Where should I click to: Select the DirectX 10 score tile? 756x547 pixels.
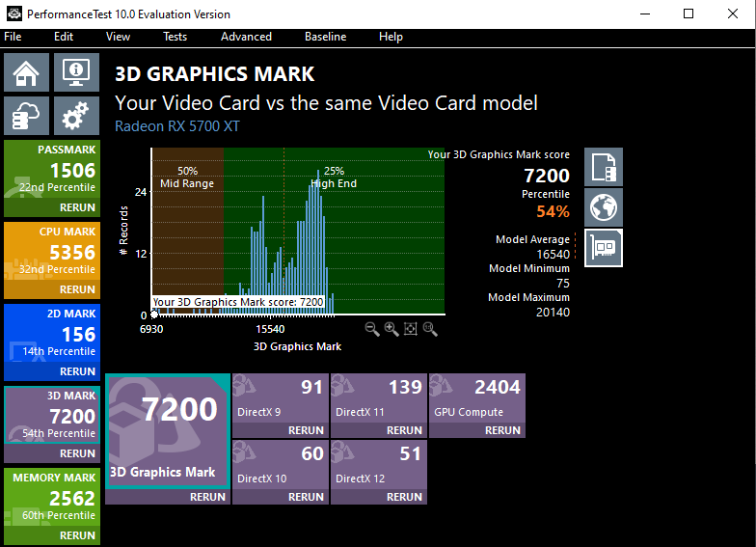(x=281, y=465)
